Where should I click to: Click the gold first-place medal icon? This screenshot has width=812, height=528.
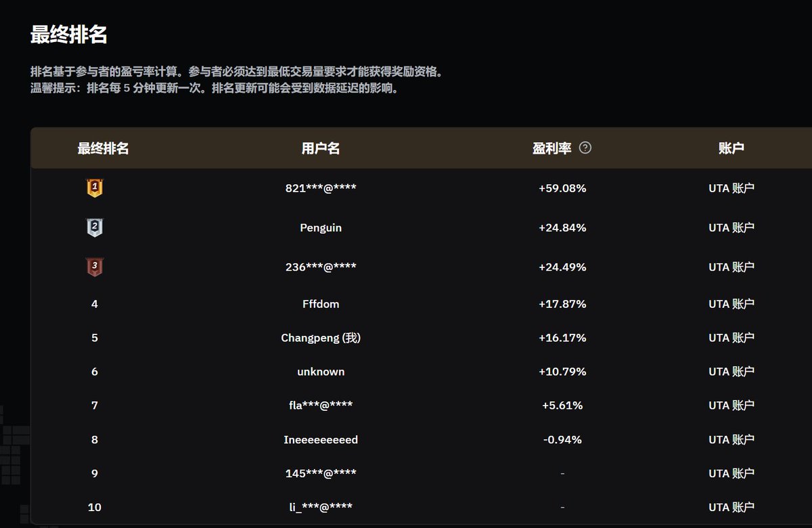(x=95, y=188)
